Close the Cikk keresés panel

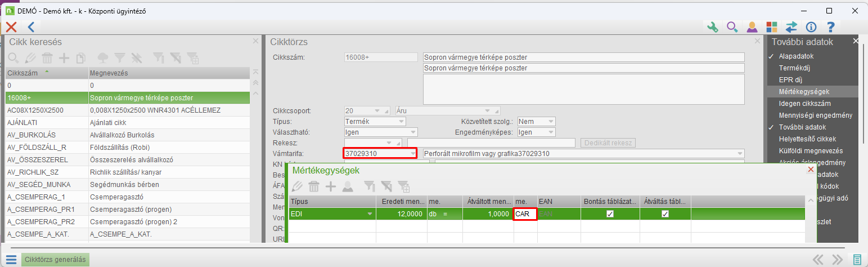click(255, 41)
